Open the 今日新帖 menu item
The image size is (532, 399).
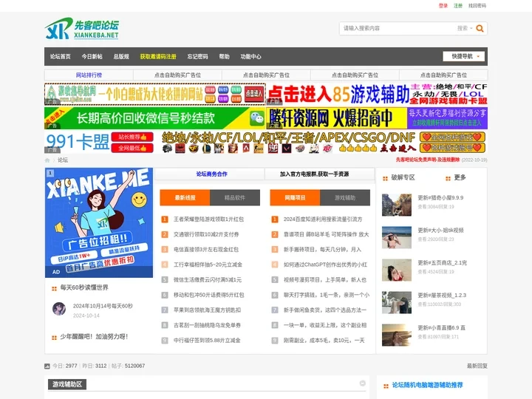[92, 57]
